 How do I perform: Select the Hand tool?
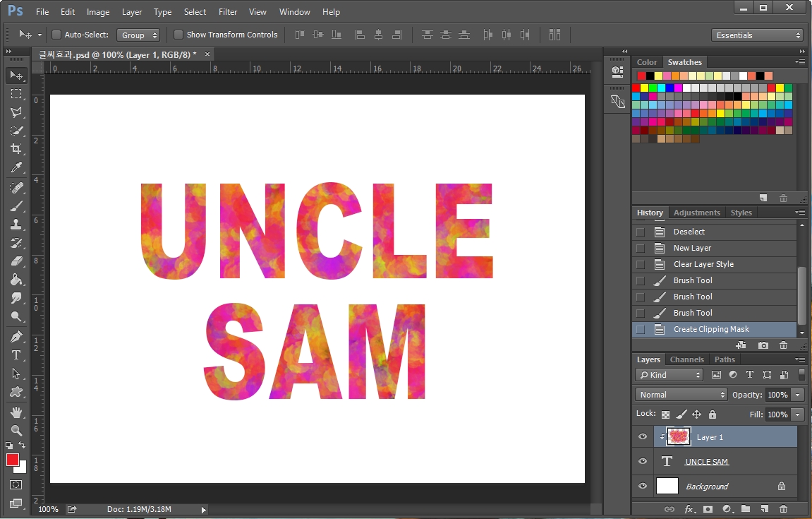[16, 412]
